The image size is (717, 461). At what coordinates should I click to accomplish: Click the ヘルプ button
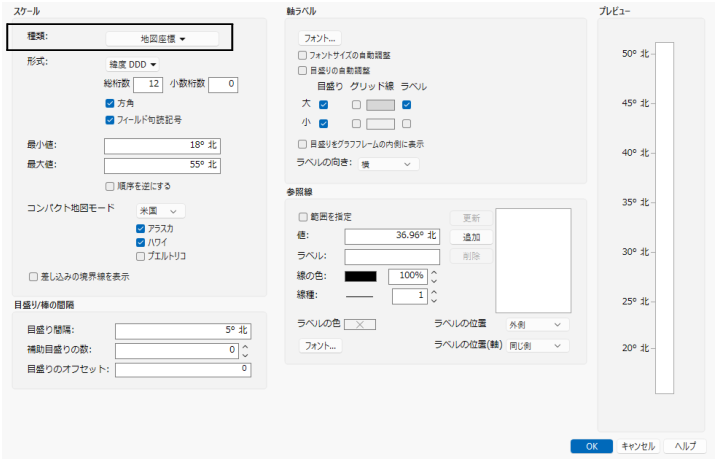[685, 446]
